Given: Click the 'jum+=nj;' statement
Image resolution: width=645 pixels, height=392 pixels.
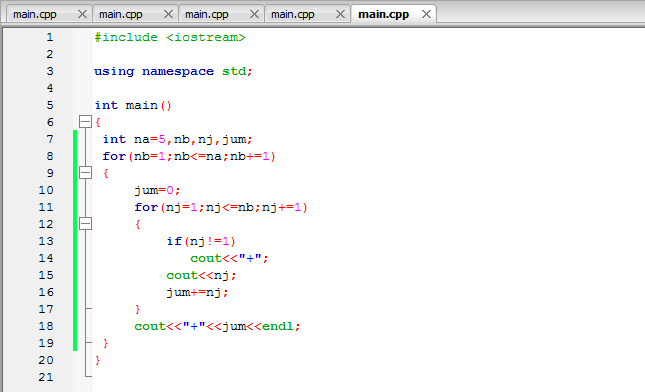Looking at the screenshot, I should (197, 292).
